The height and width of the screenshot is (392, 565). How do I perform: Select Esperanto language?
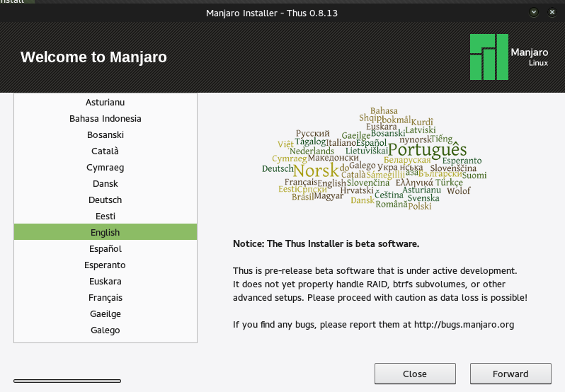click(105, 265)
